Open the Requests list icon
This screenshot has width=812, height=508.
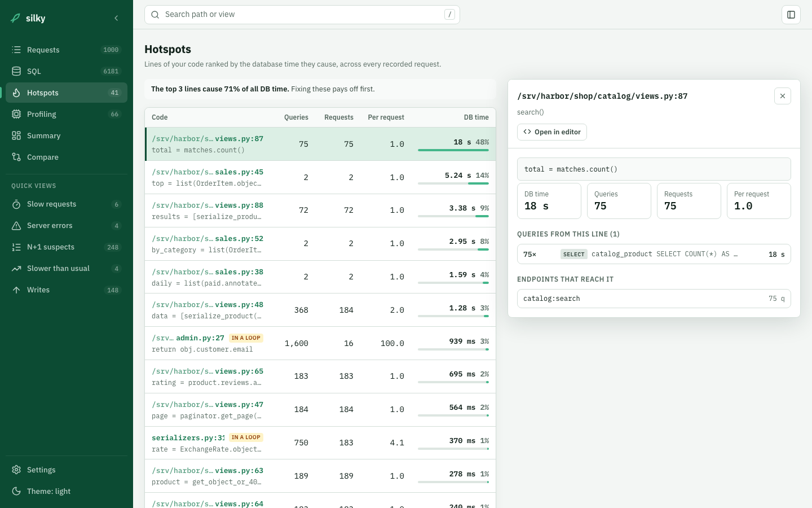(16, 50)
